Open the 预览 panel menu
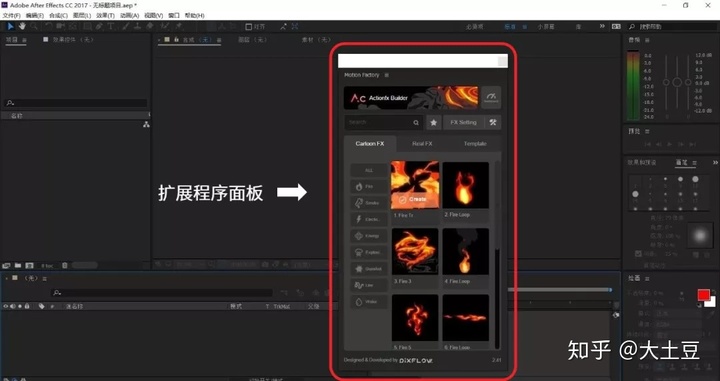720x381 pixels. 647,131
